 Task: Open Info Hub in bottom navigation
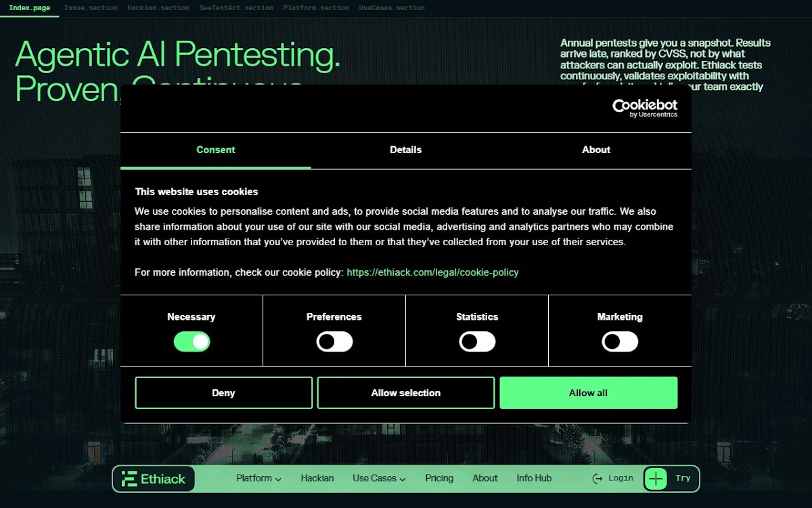point(534,478)
